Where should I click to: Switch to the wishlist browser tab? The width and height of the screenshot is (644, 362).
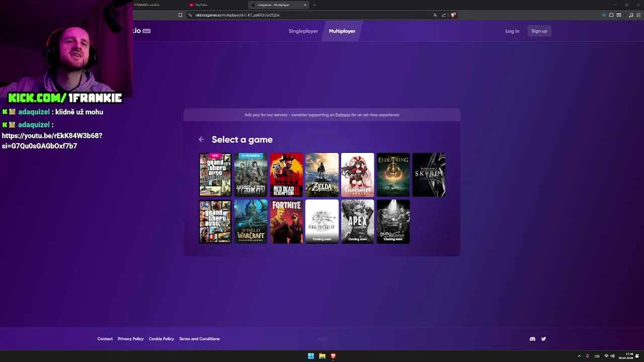pos(158,5)
